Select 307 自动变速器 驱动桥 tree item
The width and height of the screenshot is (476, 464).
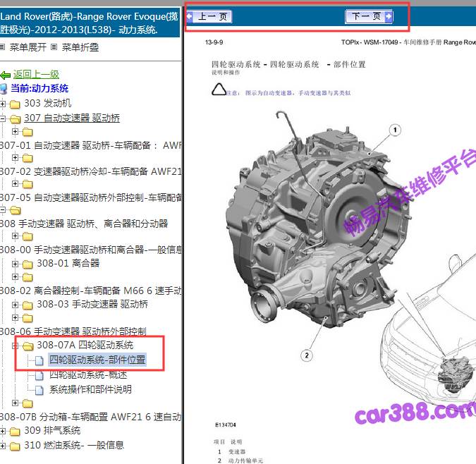(72, 118)
